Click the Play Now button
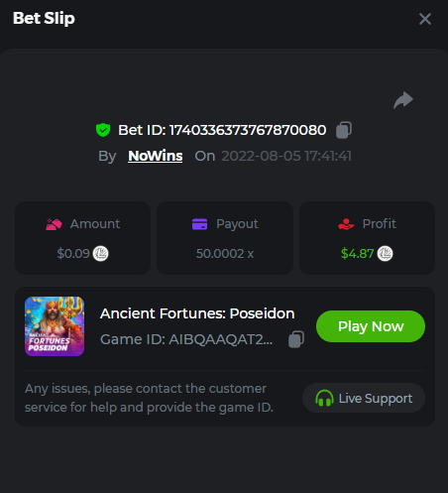This screenshot has width=448, height=493. (x=371, y=326)
